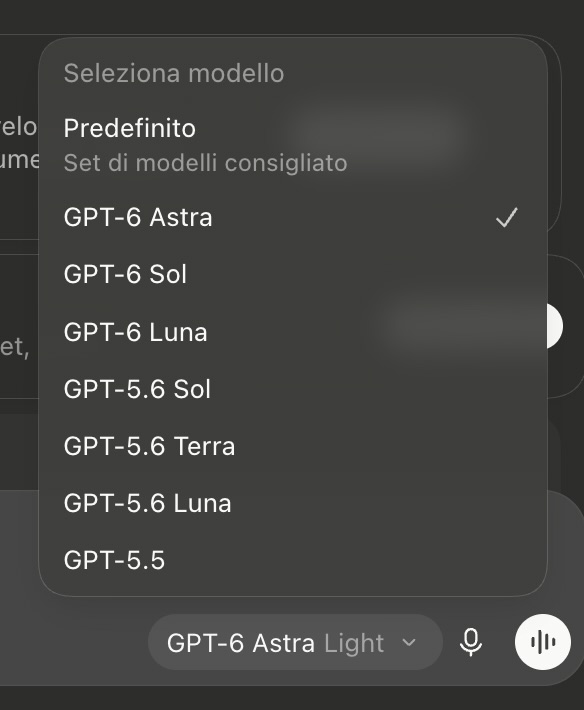Viewport: 584px width, 710px height.
Task: Click the partially hidden card text ending in et,
Action: coord(15,347)
